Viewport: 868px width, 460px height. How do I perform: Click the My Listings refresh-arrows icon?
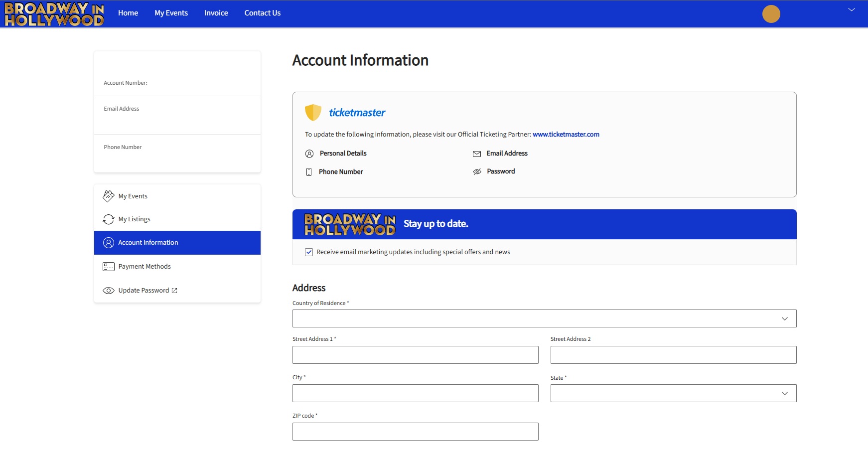pyautogui.click(x=108, y=219)
